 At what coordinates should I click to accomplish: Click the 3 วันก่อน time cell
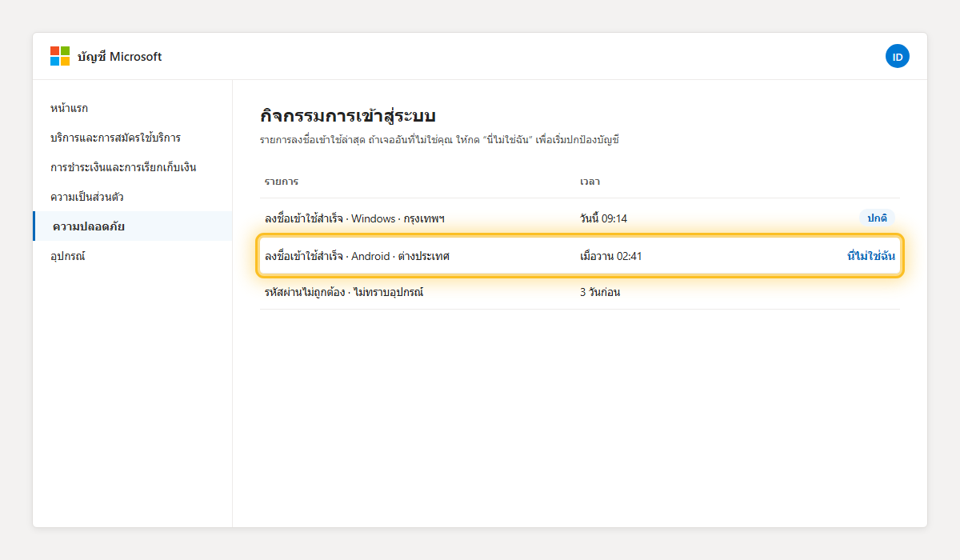click(x=600, y=292)
